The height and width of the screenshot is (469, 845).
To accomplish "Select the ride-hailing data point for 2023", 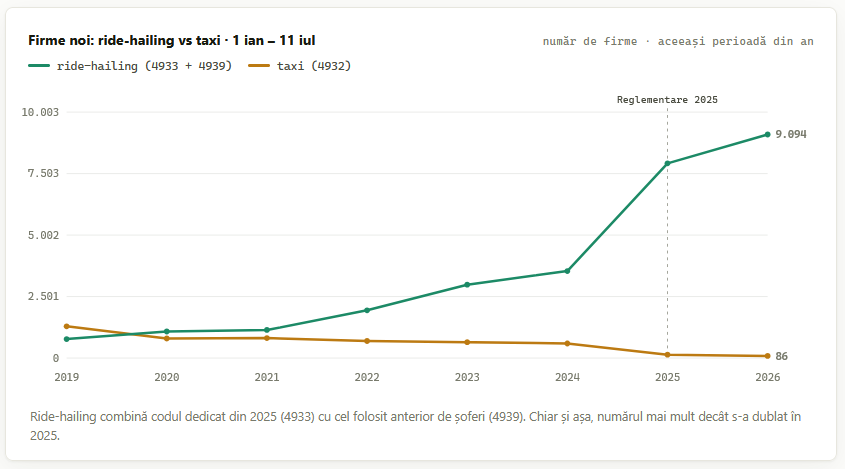I will [467, 285].
